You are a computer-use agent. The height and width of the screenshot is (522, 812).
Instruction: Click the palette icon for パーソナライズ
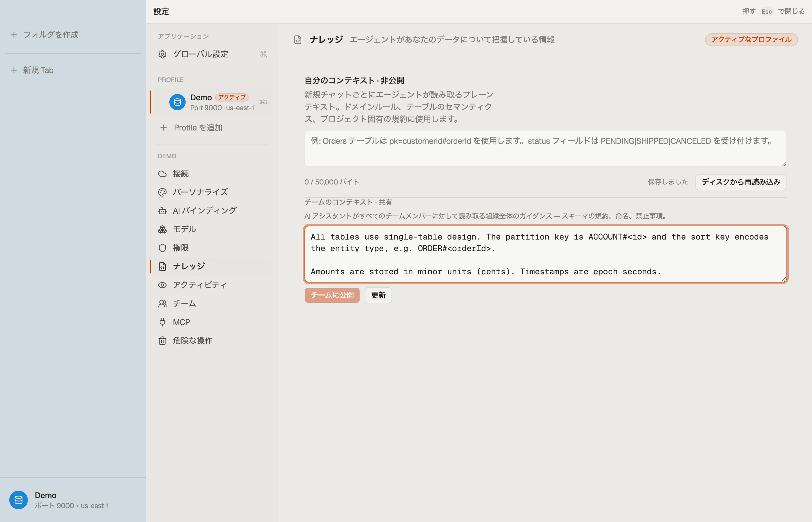(x=162, y=192)
